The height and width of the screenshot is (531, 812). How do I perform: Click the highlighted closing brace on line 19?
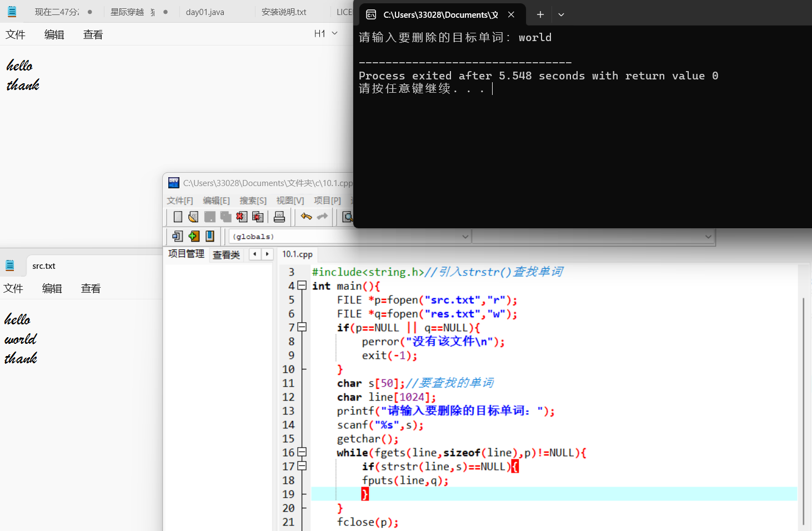click(x=365, y=494)
